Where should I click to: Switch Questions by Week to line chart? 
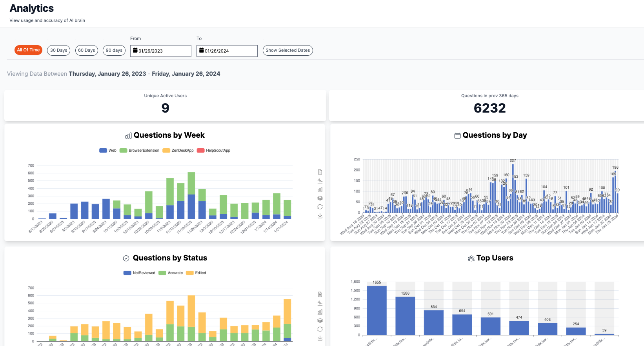pyautogui.click(x=320, y=181)
